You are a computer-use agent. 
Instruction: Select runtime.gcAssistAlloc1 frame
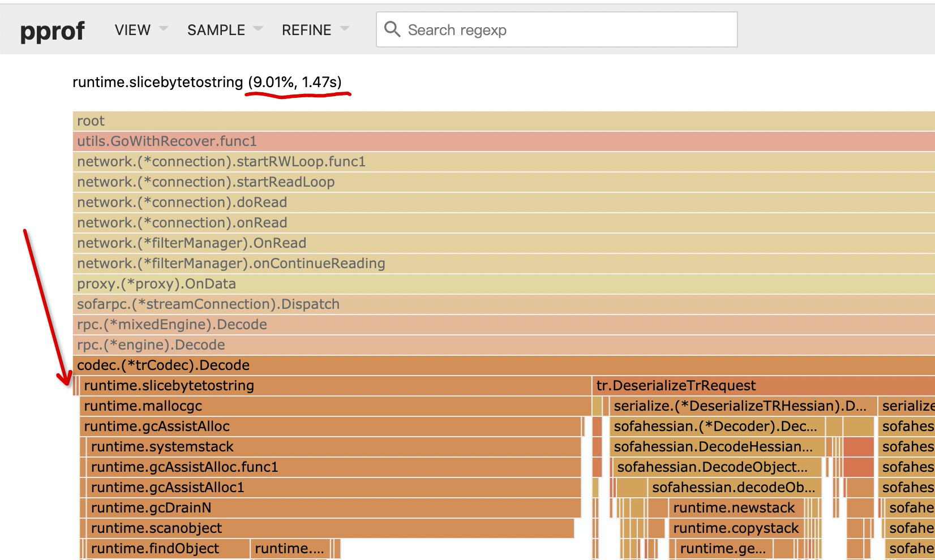tap(334, 488)
